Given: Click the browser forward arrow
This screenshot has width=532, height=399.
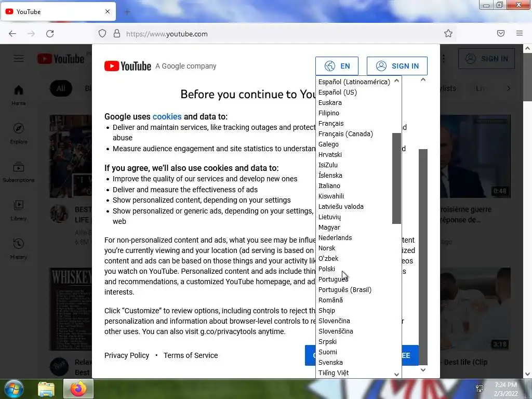Looking at the screenshot, I should click(31, 34).
